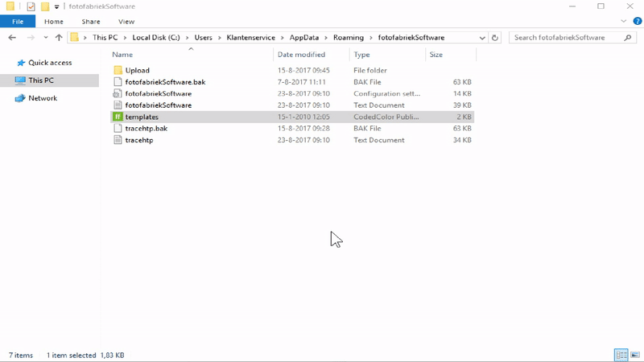Switch to the View ribbon tab
Image resolution: width=644 pixels, height=362 pixels.
(x=126, y=22)
